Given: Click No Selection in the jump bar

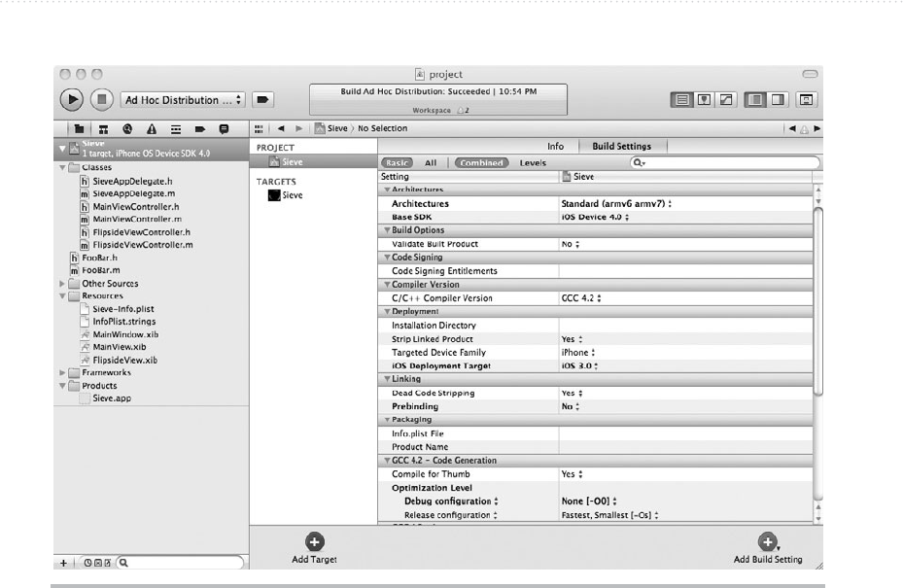Looking at the screenshot, I should [x=382, y=128].
